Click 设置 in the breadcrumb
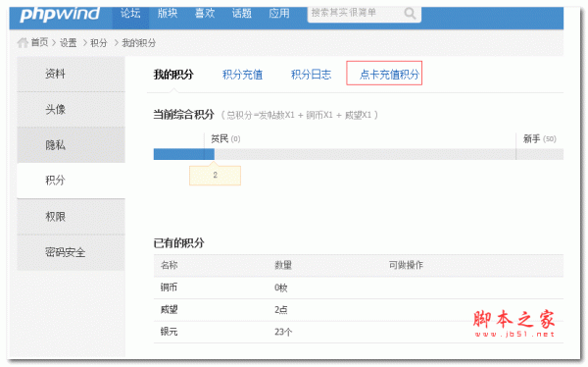 (69, 43)
